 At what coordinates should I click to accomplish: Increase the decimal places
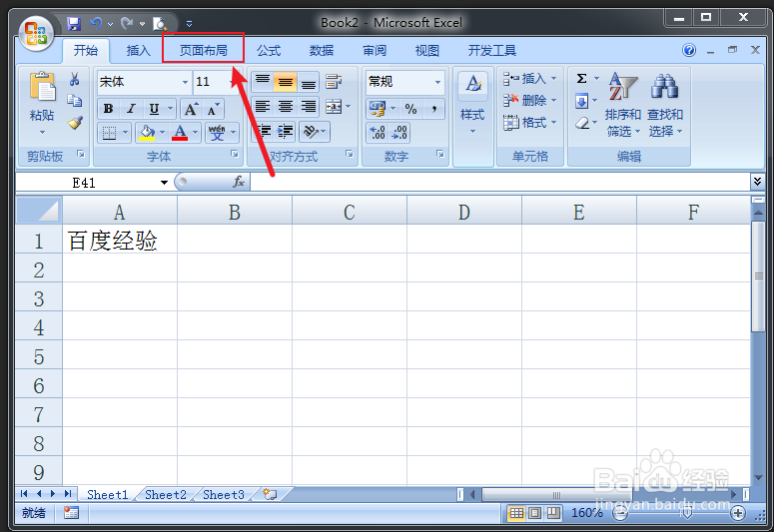pos(378,133)
